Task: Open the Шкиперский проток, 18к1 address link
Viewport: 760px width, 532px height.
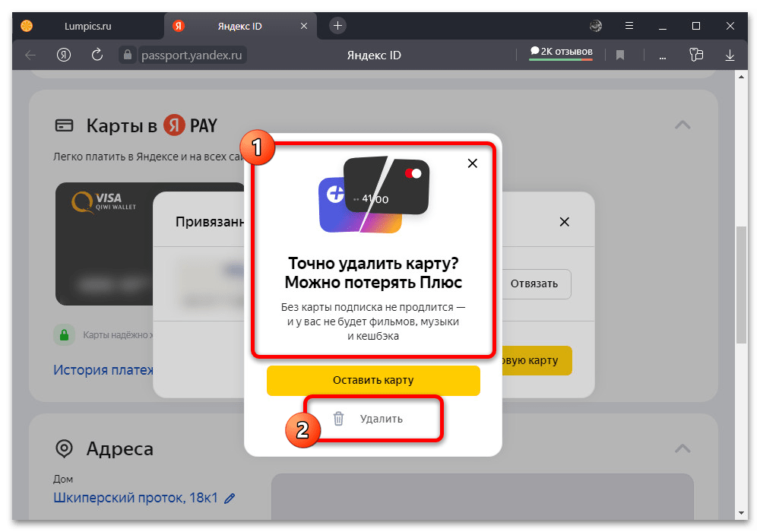Action: tap(135, 499)
